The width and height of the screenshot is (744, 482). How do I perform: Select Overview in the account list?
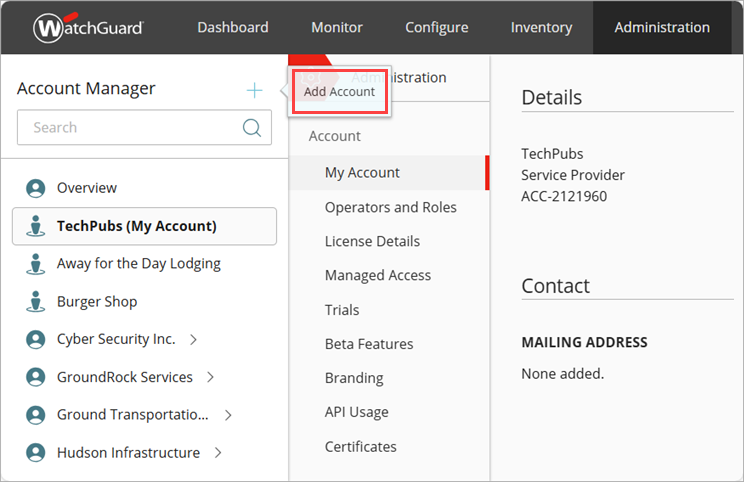tap(87, 188)
